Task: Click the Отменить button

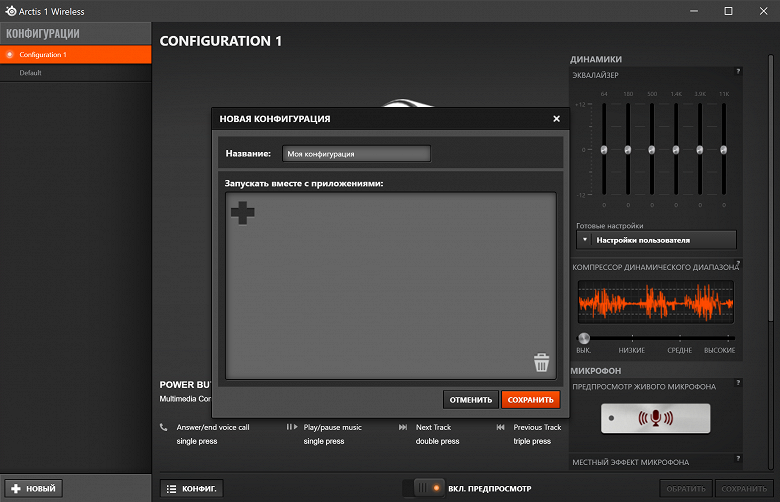Action: tap(471, 400)
